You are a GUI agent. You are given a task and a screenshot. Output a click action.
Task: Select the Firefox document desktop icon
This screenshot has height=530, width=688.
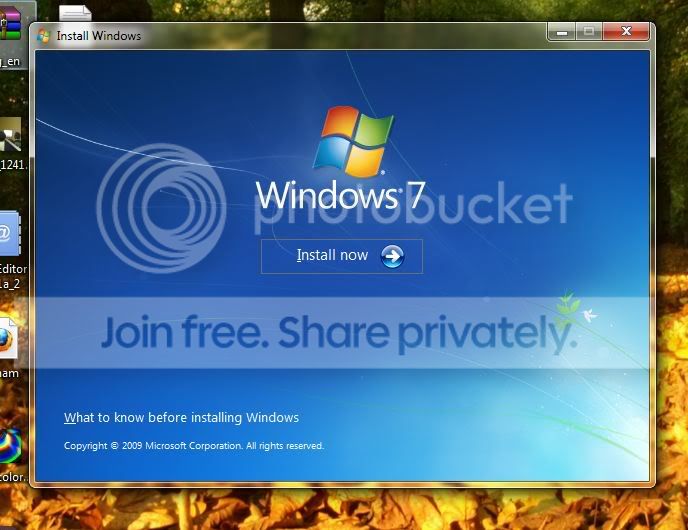[8, 338]
